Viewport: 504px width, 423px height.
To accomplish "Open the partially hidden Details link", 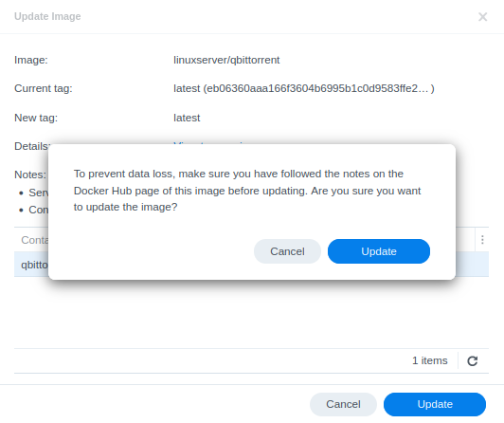I will click(209, 142).
